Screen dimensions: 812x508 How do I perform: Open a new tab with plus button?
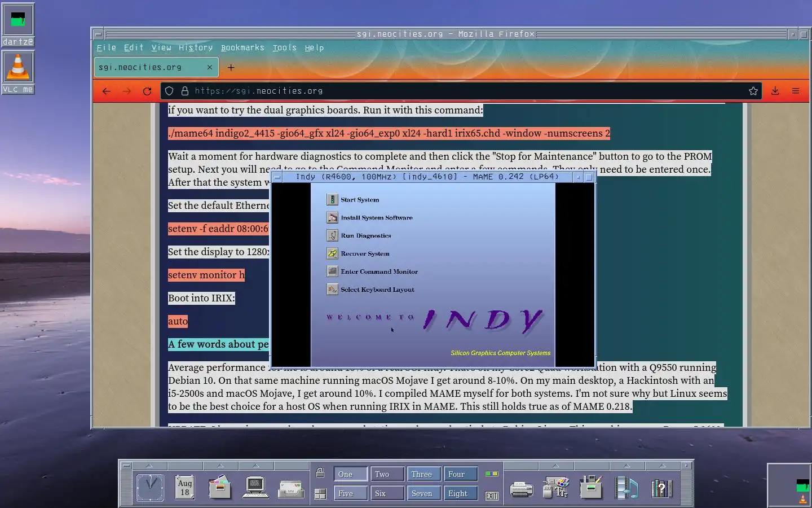pos(231,68)
